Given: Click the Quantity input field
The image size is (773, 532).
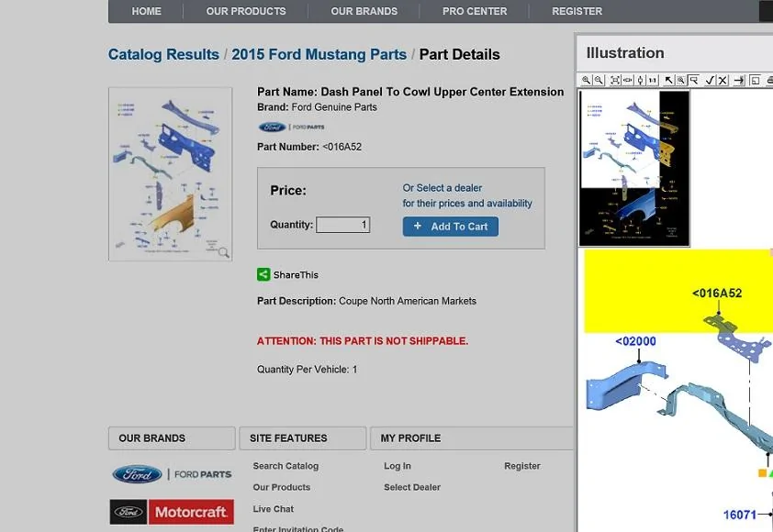Looking at the screenshot, I should tap(343, 225).
